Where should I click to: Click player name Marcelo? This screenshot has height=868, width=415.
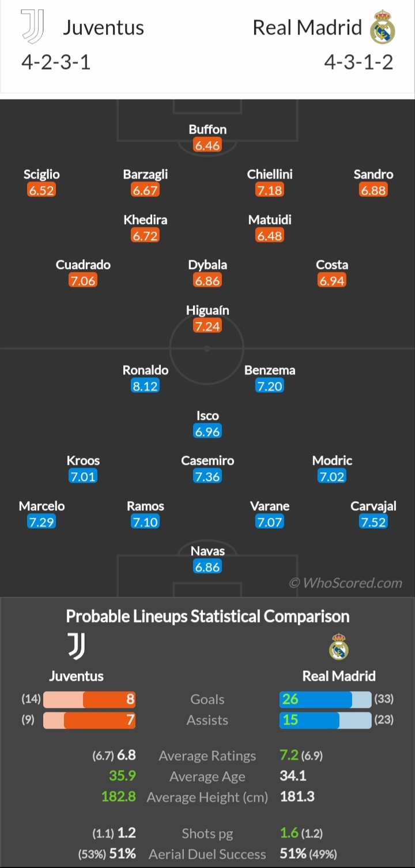(41, 506)
